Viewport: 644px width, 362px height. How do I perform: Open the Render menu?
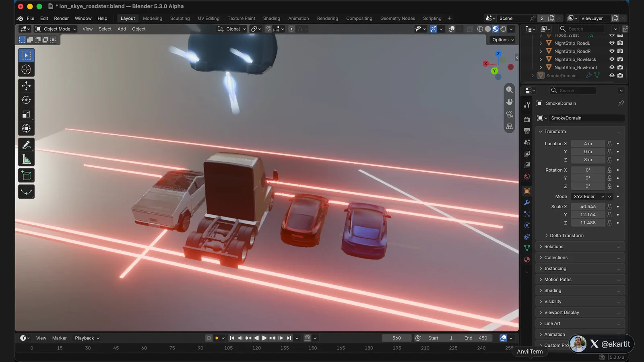point(62,19)
